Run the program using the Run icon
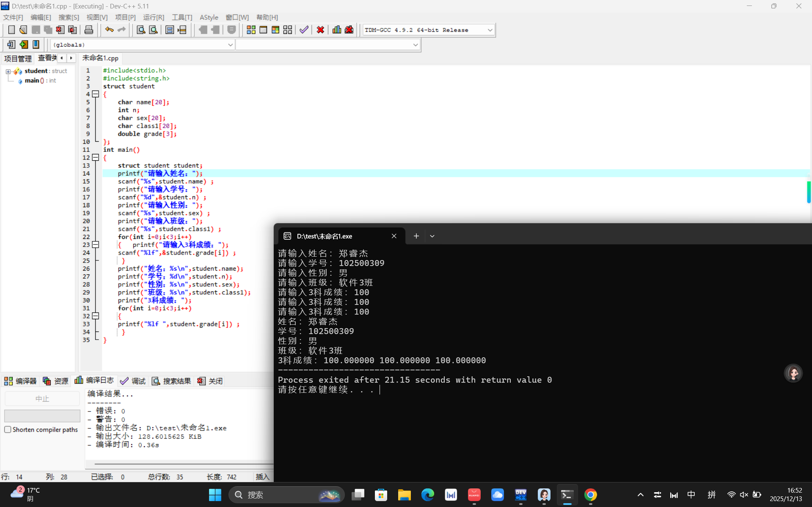Image resolution: width=812 pixels, height=507 pixels. (x=263, y=30)
